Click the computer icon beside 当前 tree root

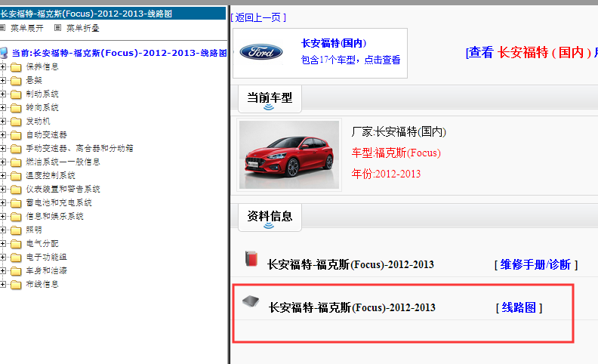coord(4,53)
